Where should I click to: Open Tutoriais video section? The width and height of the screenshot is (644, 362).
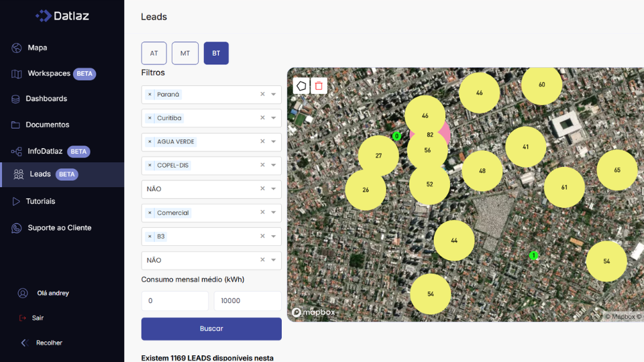point(40,201)
